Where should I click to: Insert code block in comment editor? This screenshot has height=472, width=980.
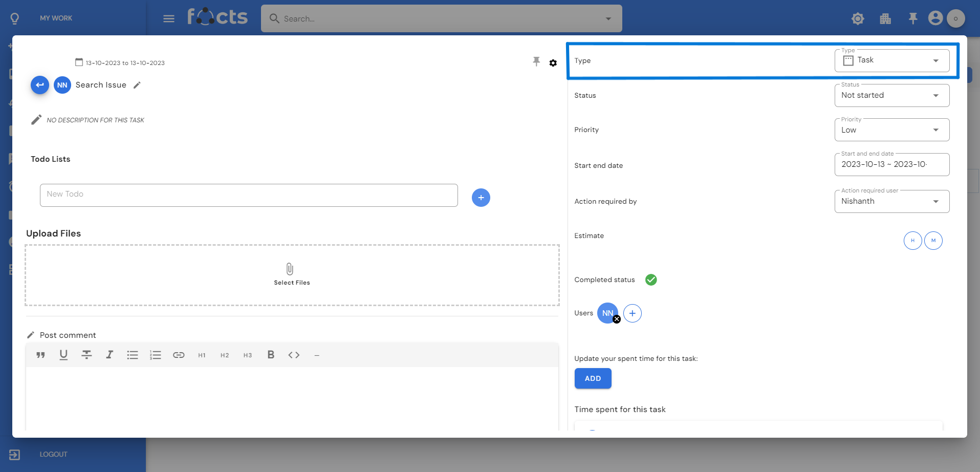pyautogui.click(x=294, y=355)
